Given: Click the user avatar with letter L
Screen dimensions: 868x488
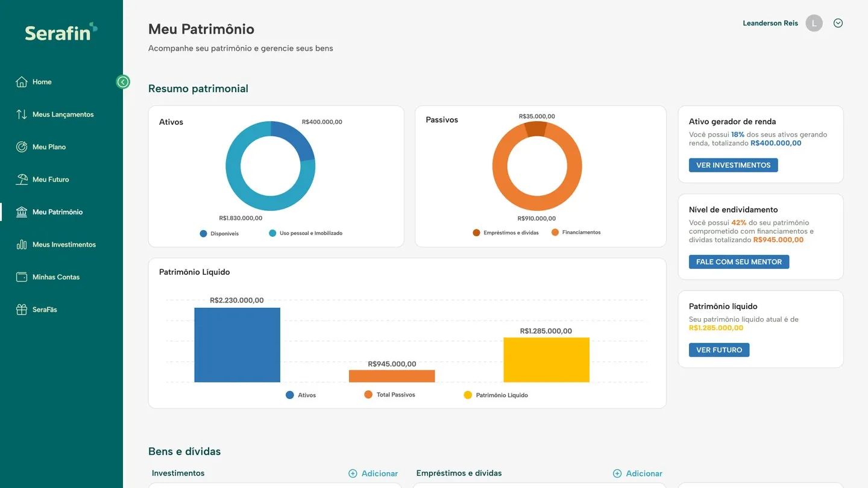Looking at the screenshot, I should click(814, 23).
